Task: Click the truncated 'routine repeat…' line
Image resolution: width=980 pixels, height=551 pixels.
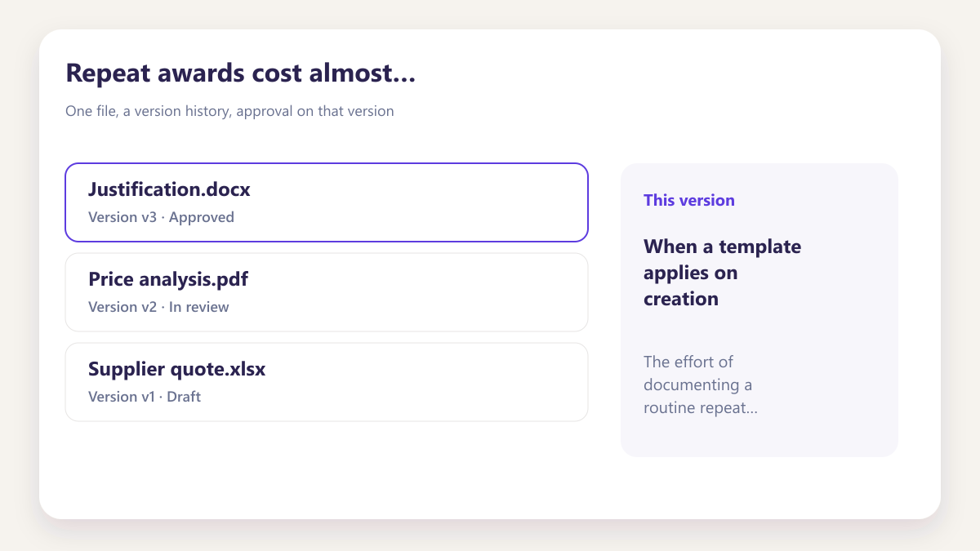Action: (x=701, y=407)
